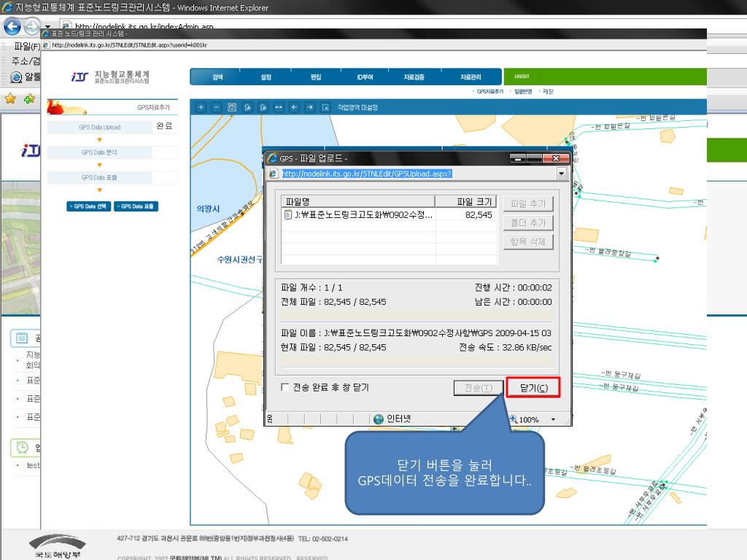Viewport: 747px width, 560px height.
Task: Click the 폴더 추가 button
Action: click(x=528, y=223)
